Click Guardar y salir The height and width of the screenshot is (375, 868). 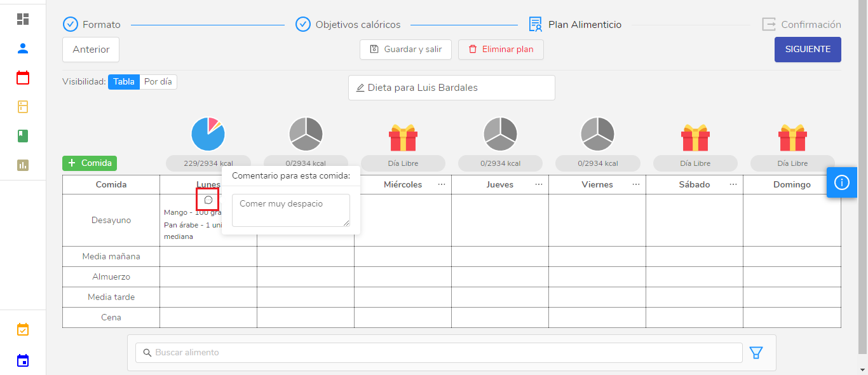[x=405, y=50]
